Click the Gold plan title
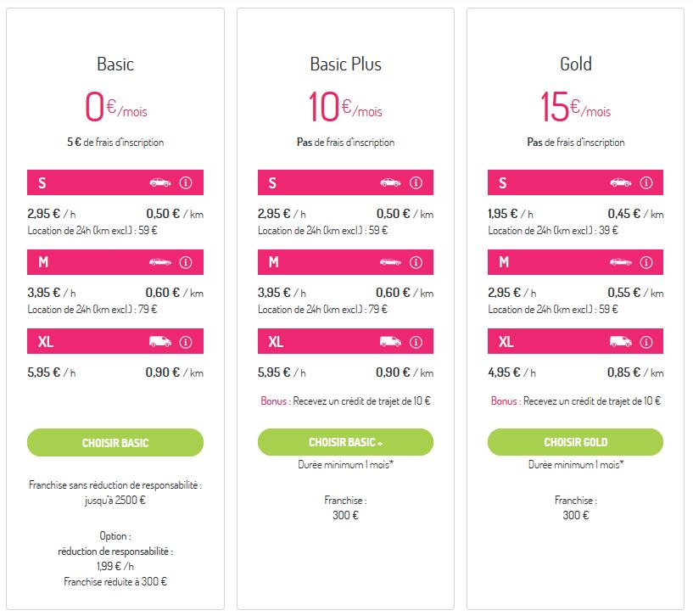The image size is (693, 616). click(x=576, y=64)
